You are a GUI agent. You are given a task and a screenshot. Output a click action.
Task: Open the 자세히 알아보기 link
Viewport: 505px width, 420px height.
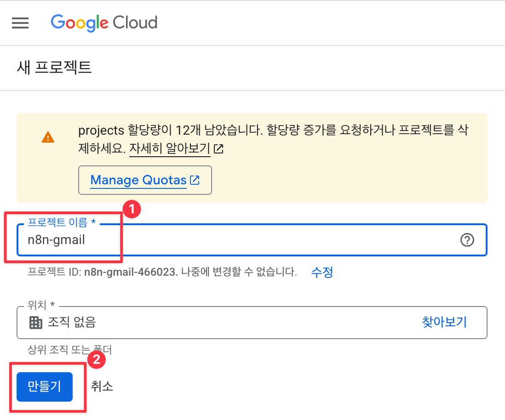click(170, 148)
